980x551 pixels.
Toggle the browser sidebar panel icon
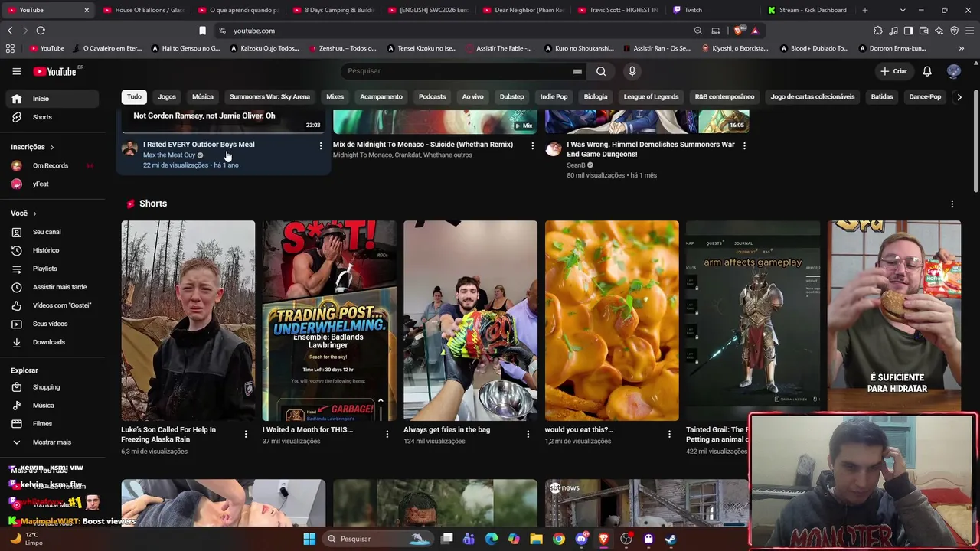(x=908, y=31)
